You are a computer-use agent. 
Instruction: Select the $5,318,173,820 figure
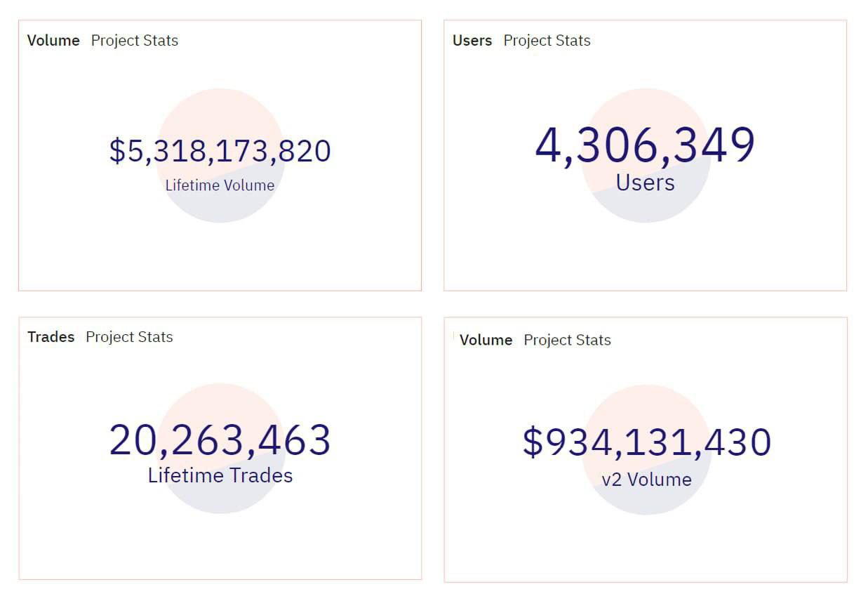tap(220, 151)
